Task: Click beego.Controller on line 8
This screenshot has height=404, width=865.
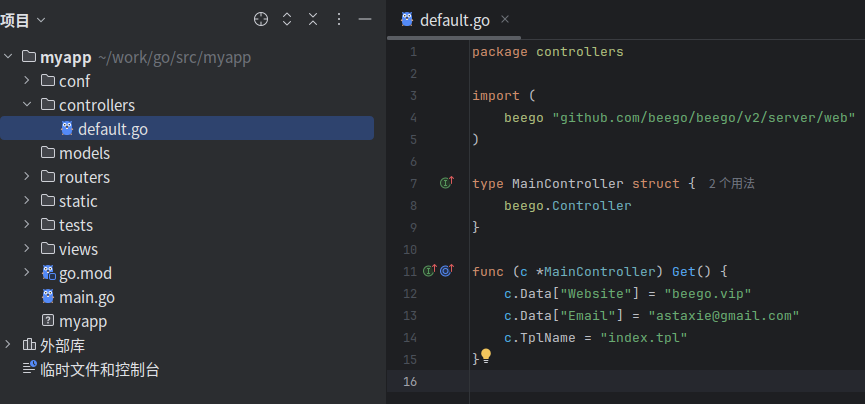Action: click(x=568, y=206)
